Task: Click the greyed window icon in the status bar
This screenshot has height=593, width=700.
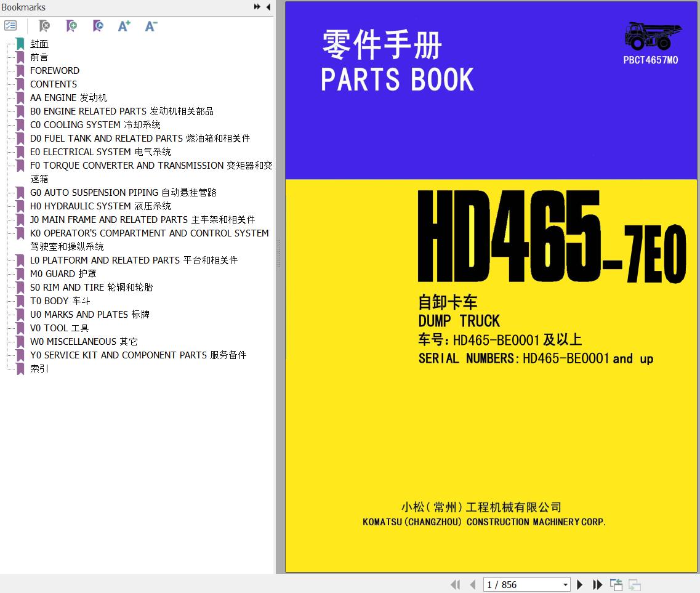Action: (634, 584)
